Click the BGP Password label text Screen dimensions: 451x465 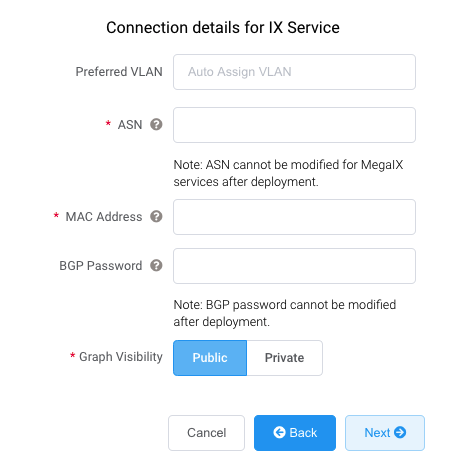point(101,266)
